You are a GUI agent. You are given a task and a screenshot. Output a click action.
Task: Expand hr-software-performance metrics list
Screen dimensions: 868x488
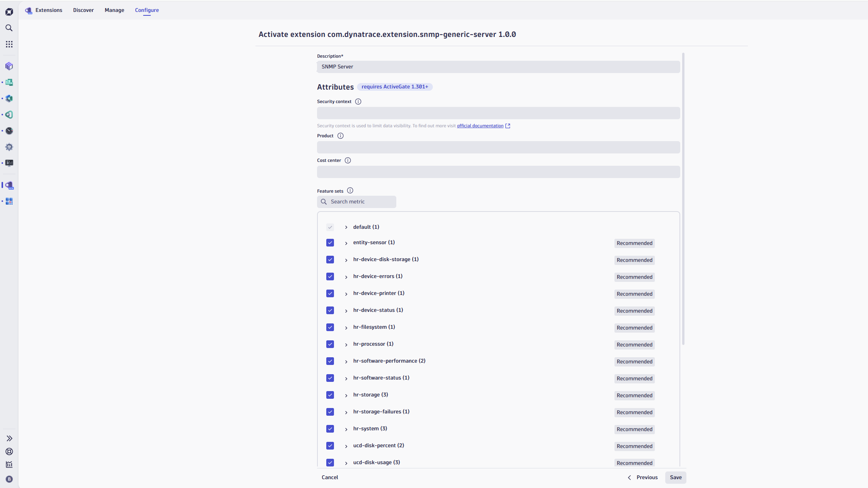click(346, 361)
